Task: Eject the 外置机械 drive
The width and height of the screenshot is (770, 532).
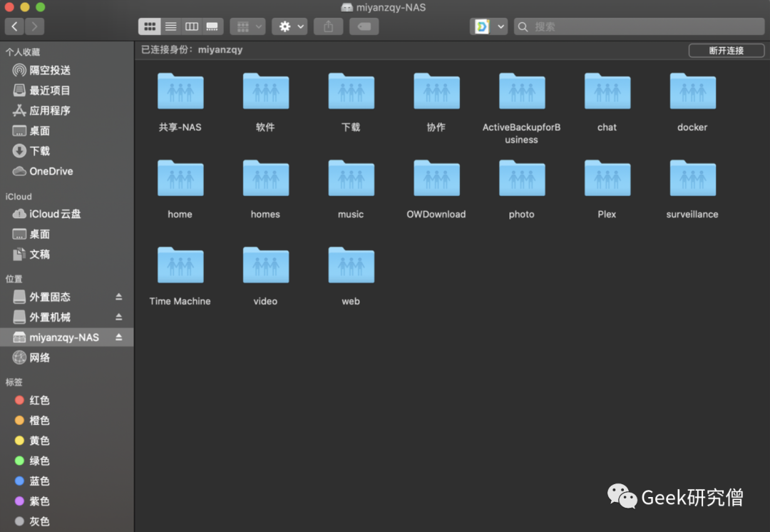Action: 119,317
